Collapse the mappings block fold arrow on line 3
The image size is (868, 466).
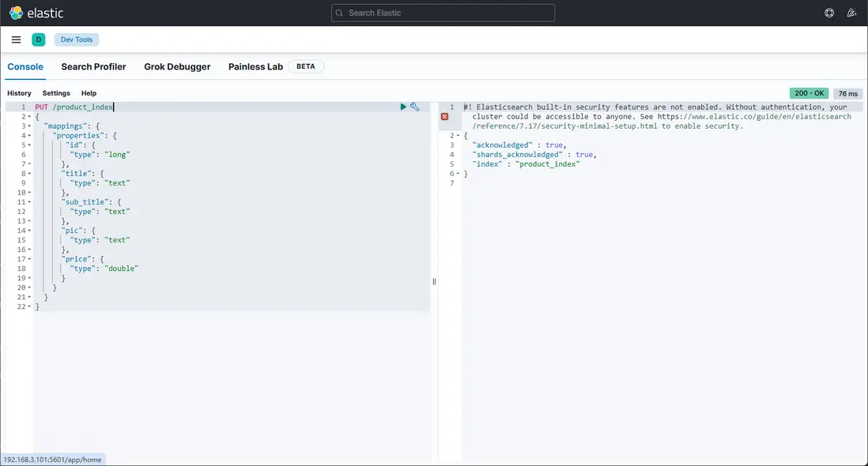point(29,126)
